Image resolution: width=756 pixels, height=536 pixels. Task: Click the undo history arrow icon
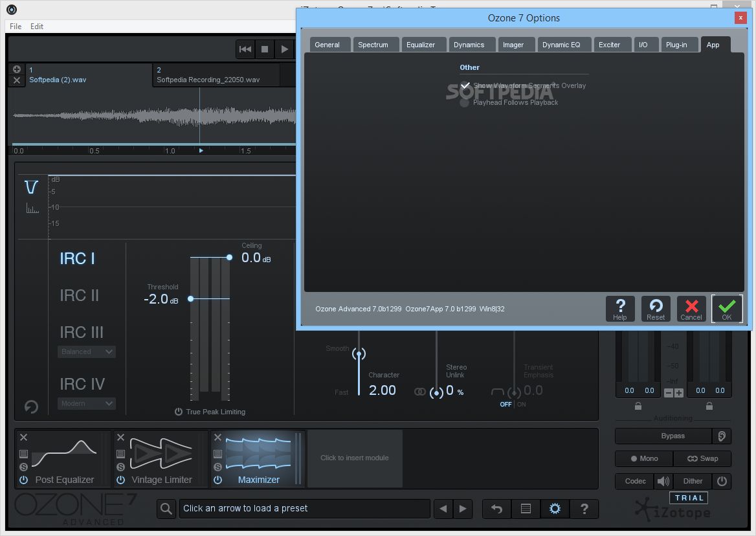coord(496,509)
